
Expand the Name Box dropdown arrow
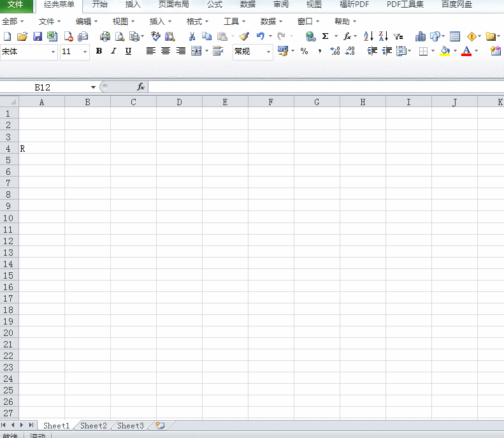point(93,87)
